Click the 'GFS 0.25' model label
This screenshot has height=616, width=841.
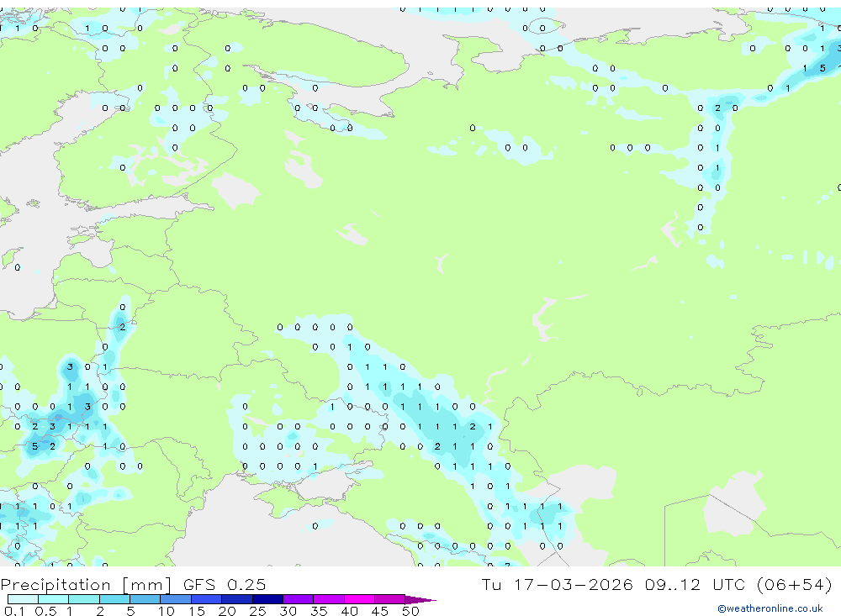point(225,584)
